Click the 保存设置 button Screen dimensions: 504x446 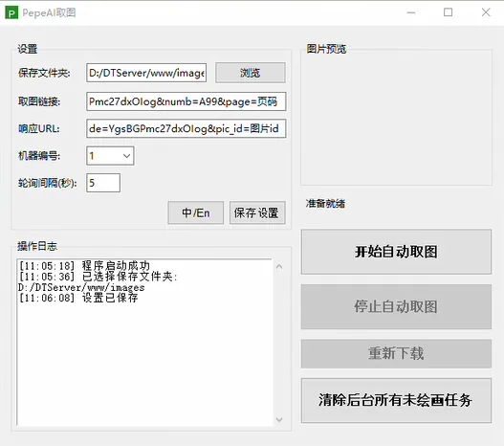click(x=257, y=212)
